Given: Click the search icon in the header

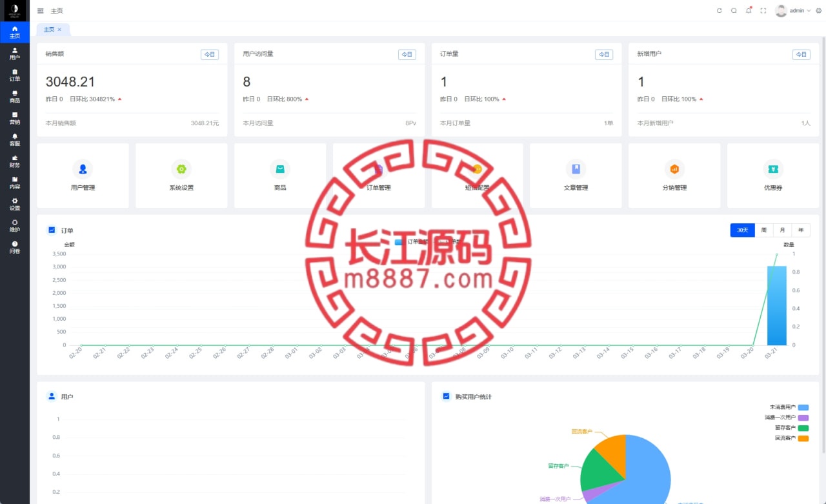Looking at the screenshot, I should 734,10.
